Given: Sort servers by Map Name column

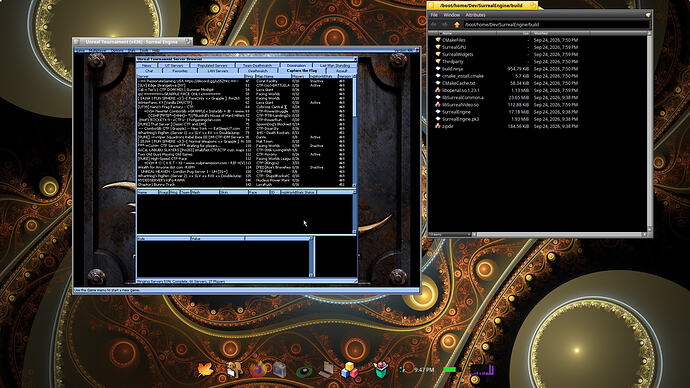Looking at the screenshot, I should pyautogui.click(x=272, y=77).
